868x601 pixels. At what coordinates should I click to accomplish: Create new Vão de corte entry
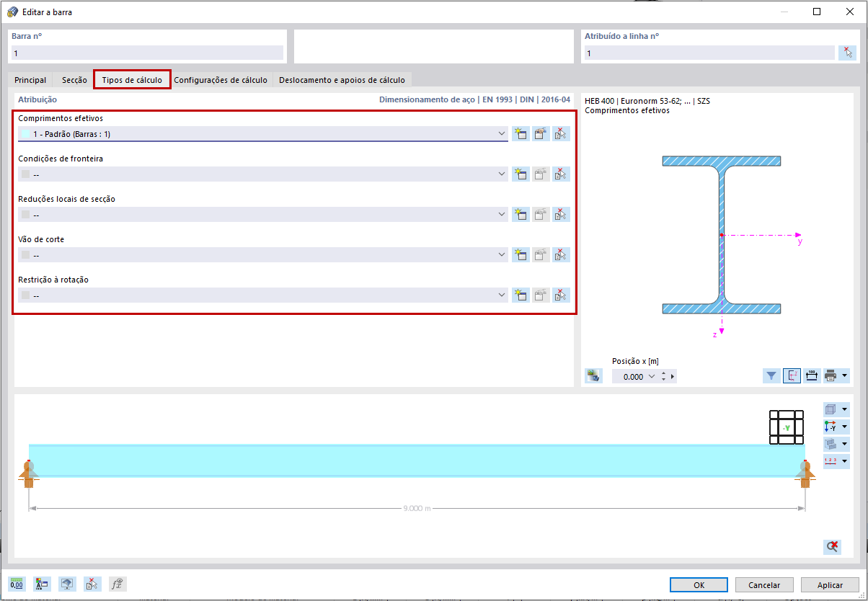click(x=520, y=254)
